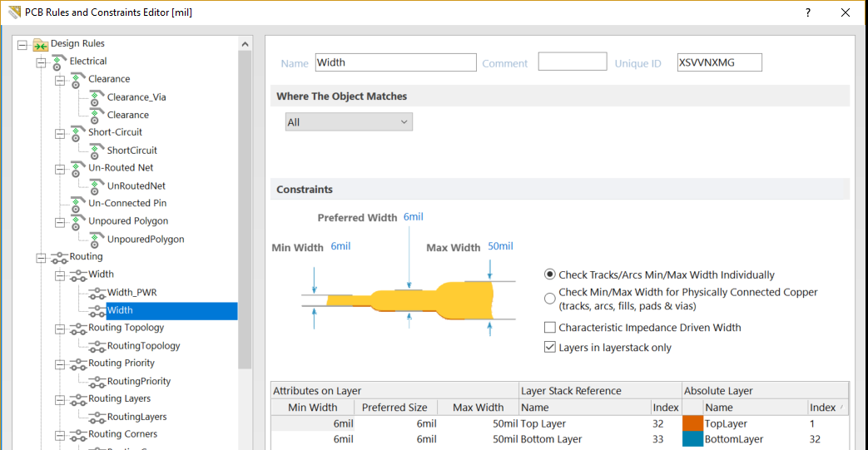Collapse the Short-Circuit tree node
The width and height of the screenshot is (868, 450).
click(x=60, y=134)
